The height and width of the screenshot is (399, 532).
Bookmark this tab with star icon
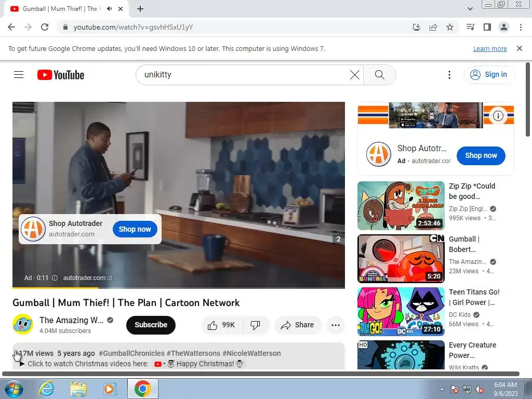point(450,27)
